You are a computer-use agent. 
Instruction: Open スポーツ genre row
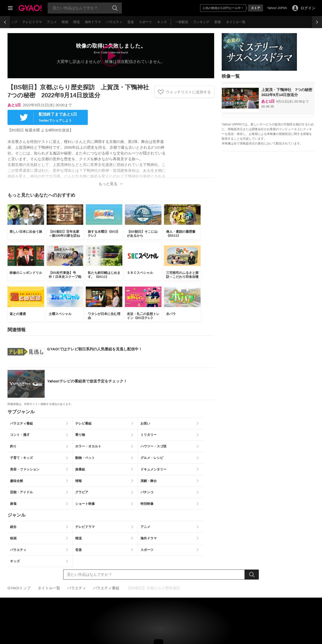171,550
